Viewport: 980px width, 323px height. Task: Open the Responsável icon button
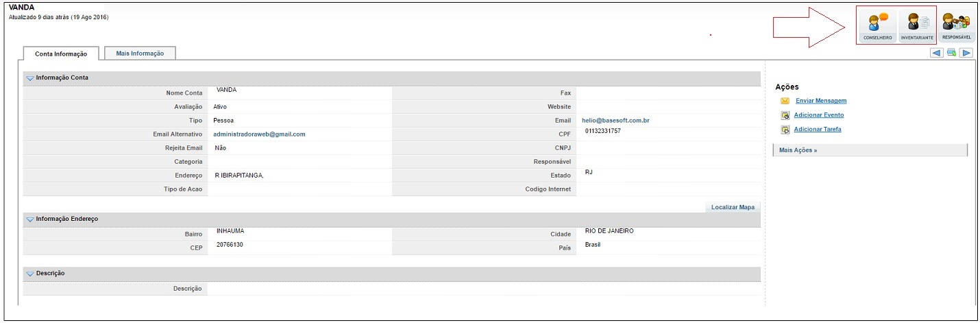coord(957,26)
